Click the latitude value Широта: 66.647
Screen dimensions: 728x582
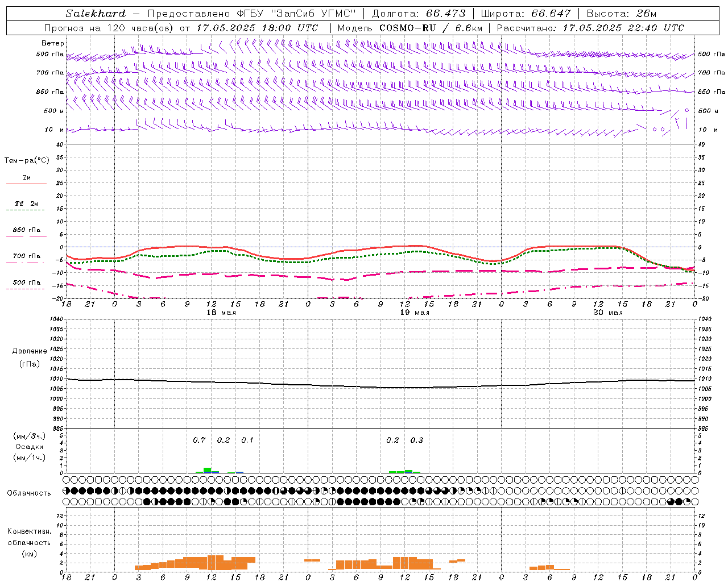[526, 14]
